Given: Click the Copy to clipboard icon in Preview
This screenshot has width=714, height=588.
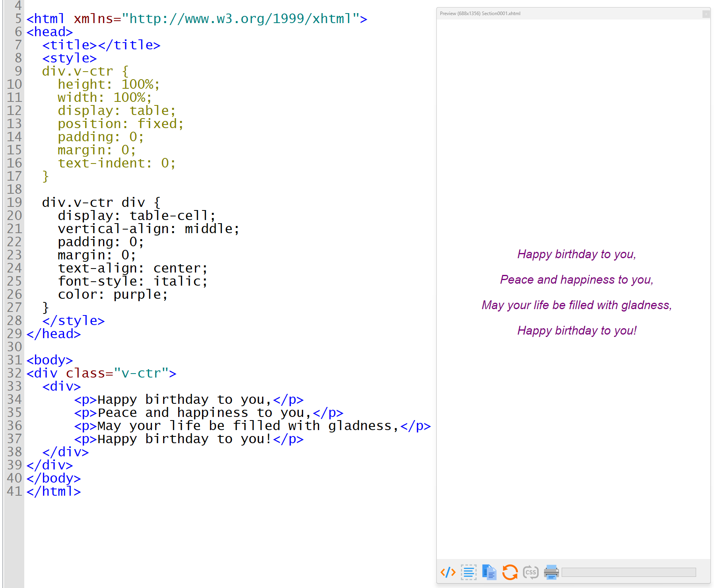Looking at the screenshot, I should 489,572.
